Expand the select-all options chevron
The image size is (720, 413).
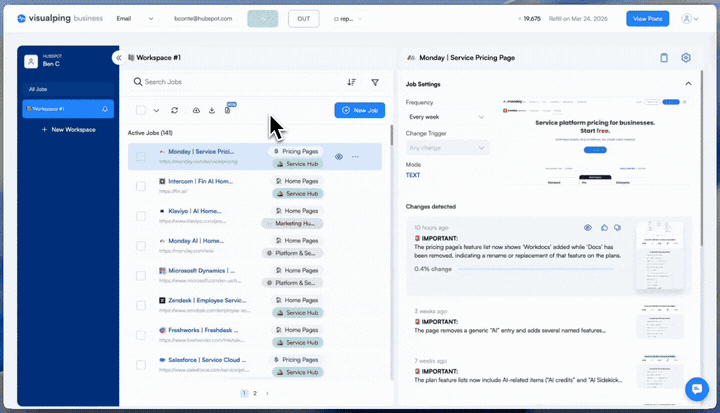[x=156, y=110]
